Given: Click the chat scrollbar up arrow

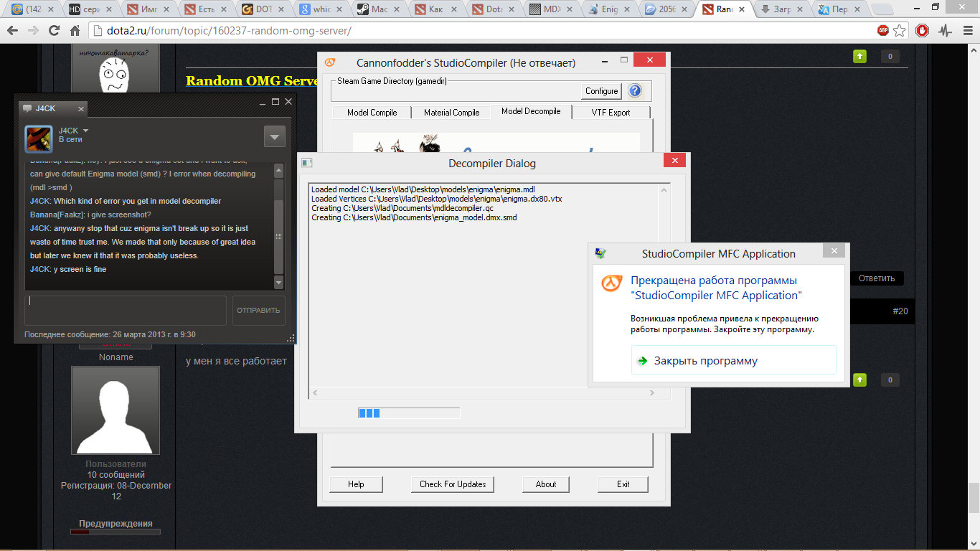Looking at the screenshot, I should [x=279, y=169].
